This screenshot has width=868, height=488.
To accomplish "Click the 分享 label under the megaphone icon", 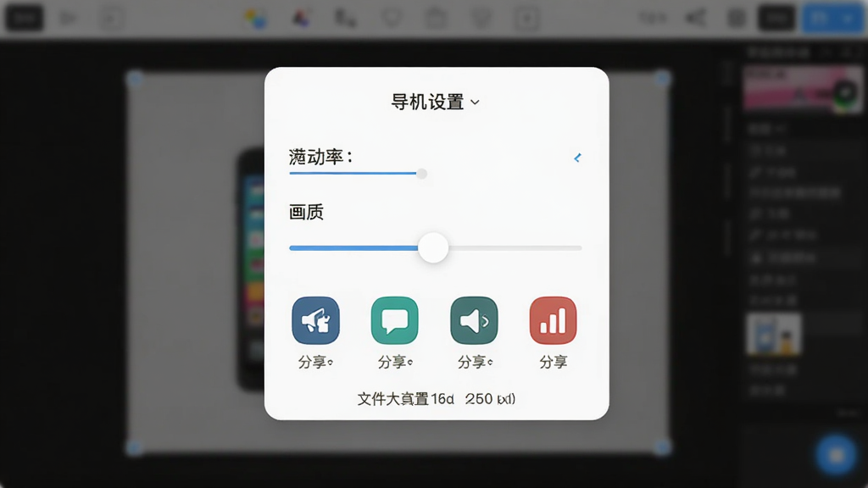I will [x=315, y=362].
